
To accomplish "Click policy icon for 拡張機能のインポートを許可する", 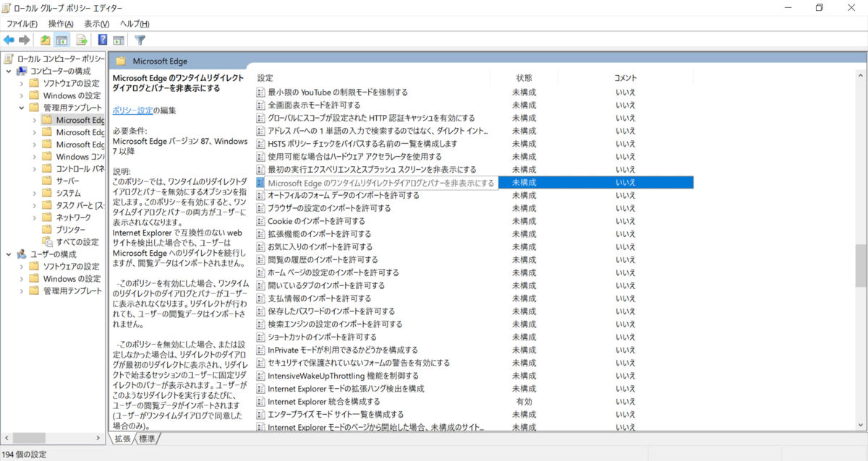I will point(262,234).
